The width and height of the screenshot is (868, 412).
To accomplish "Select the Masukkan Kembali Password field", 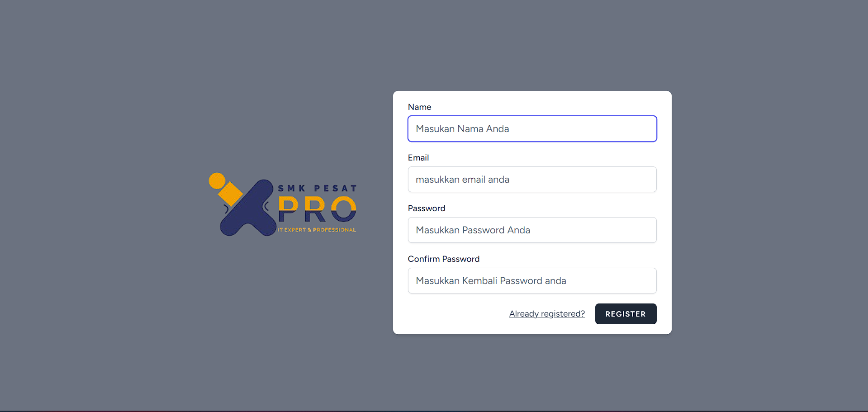I will tap(532, 281).
